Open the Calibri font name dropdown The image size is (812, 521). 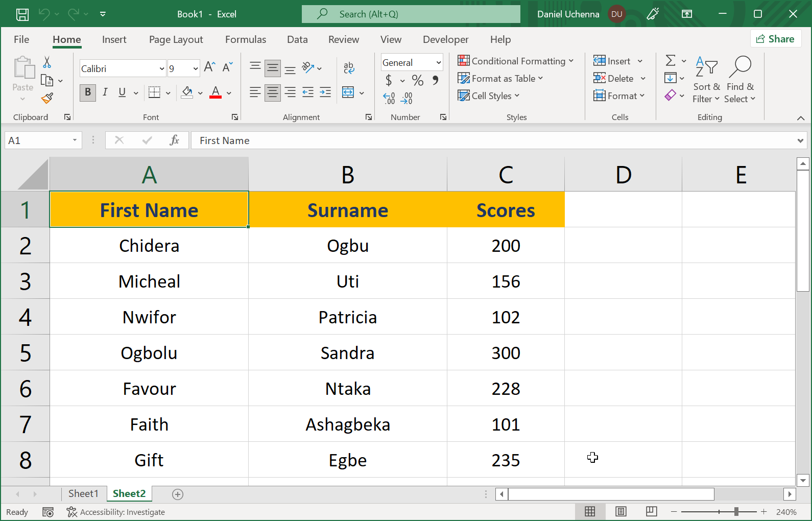pos(162,68)
